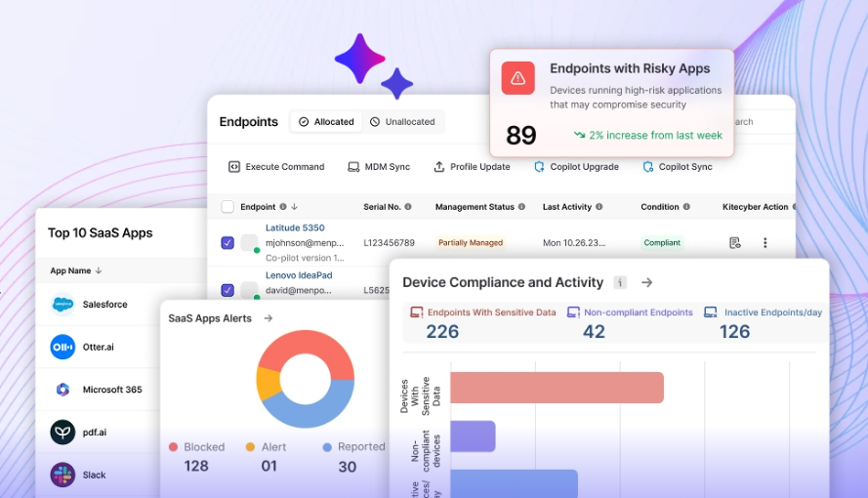Click the Salesforce app logo

62,305
